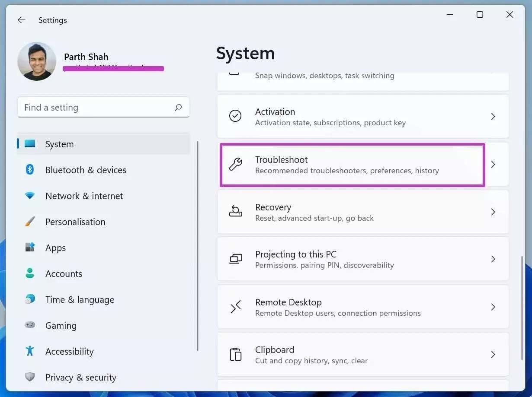Click the main pane scrollbar
Viewport: 532px width, 397px height.
522,308
